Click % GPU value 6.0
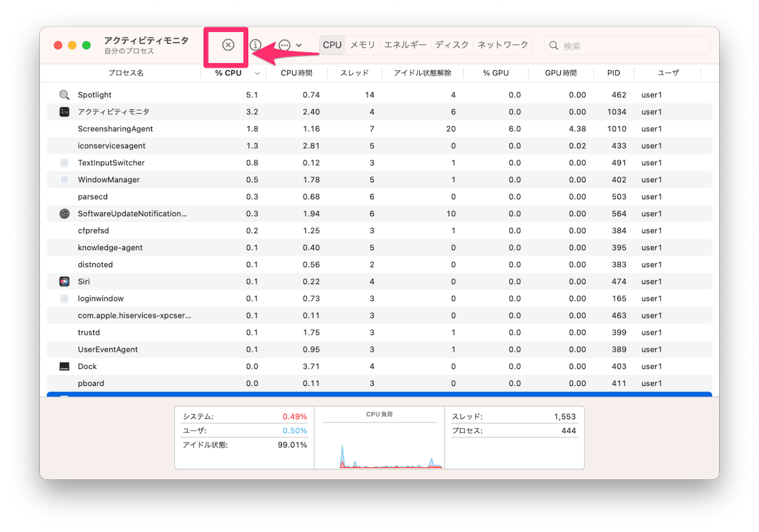 (x=514, y=129)
